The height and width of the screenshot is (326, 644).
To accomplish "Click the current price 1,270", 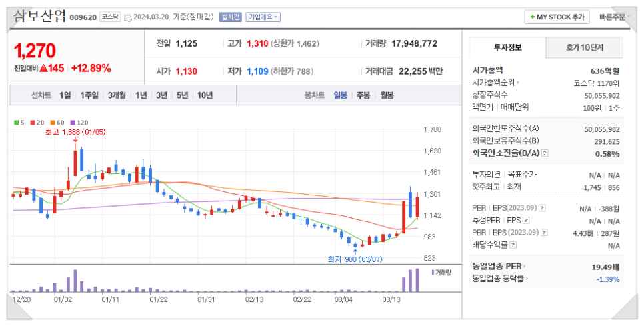I will point(35,51).
